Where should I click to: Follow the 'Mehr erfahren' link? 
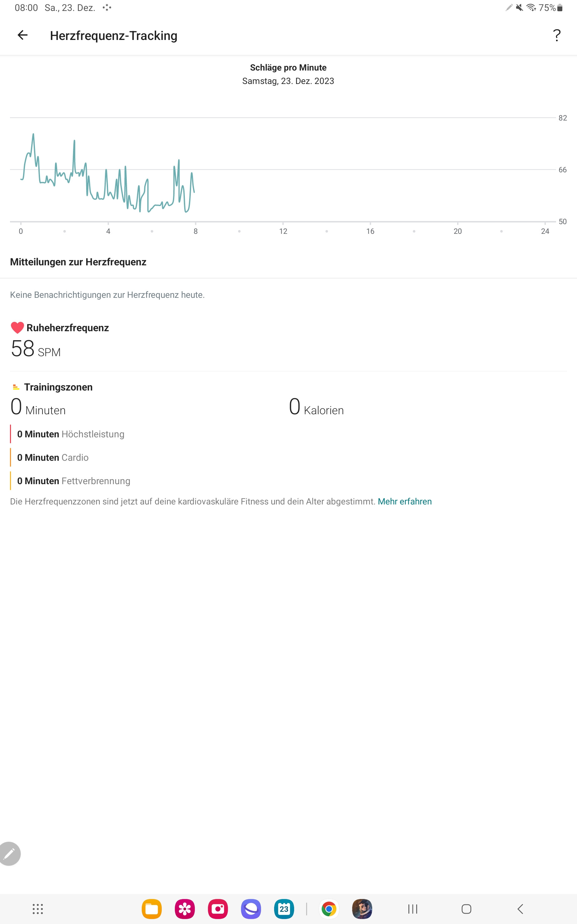coord(405,501)
